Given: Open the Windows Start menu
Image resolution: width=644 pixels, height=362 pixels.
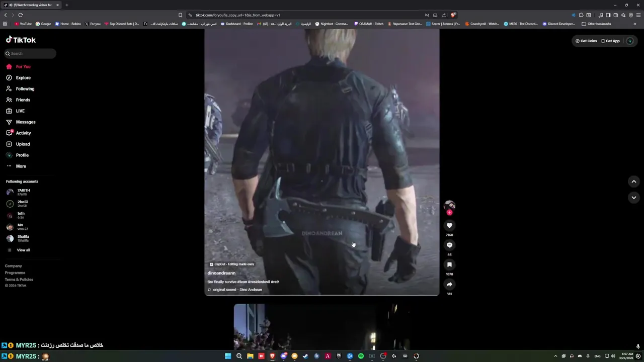Looking at the screenshot, I should (228, 356).
